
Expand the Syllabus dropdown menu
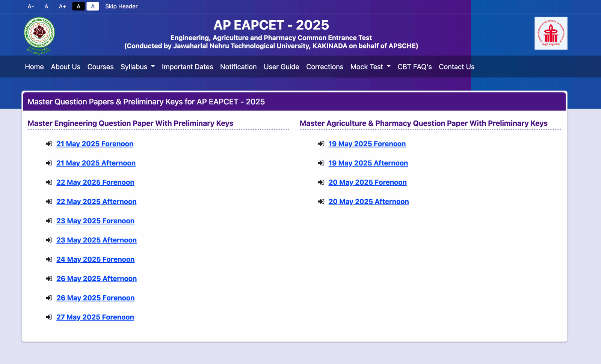pyautogui.click(x=137, y=67)
